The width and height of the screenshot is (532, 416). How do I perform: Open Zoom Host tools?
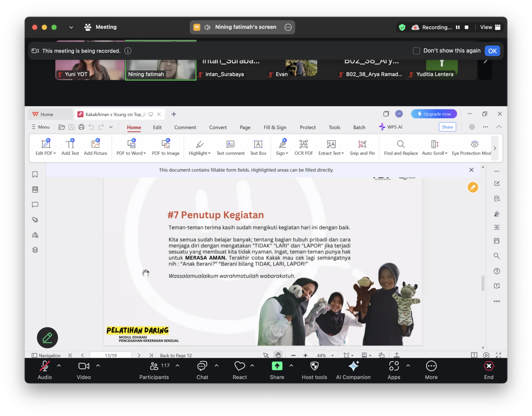click(314, 371)
